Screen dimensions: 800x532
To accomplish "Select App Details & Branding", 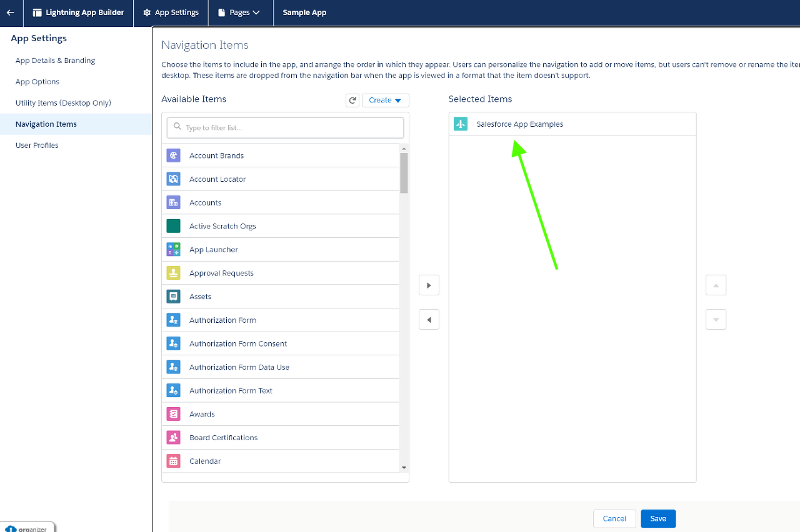I will click(56, 61).
